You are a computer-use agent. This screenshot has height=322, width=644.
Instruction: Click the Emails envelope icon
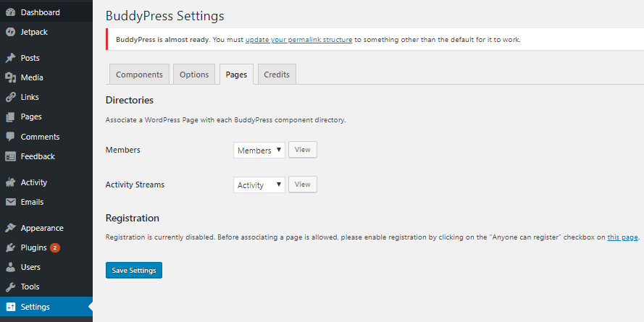(10, 202)
